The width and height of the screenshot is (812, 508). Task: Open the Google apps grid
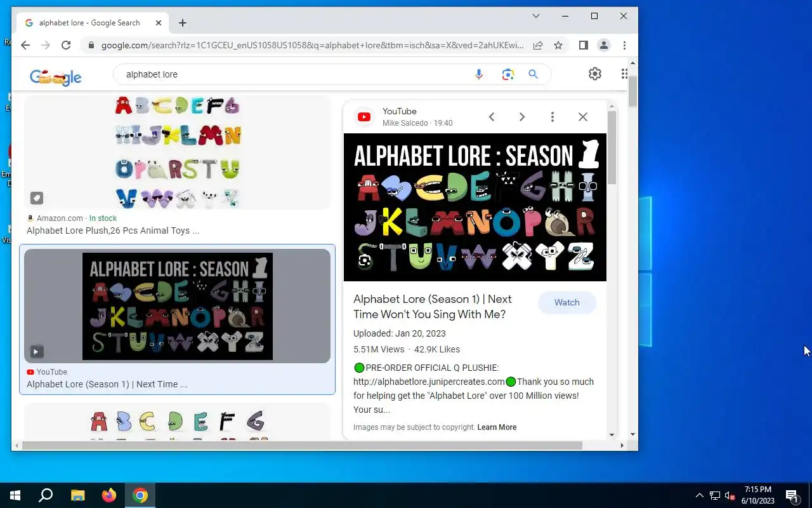[x=624, y=74]
